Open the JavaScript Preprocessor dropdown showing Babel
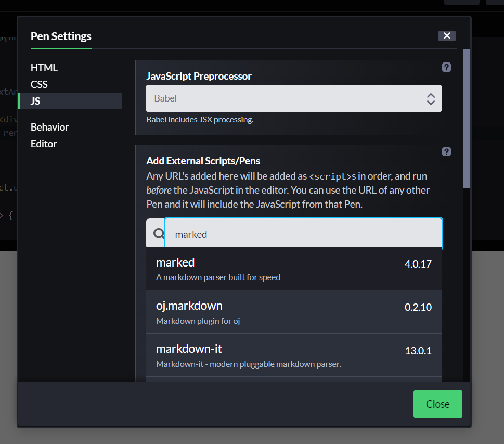504x444 pixels. [294, 98]
